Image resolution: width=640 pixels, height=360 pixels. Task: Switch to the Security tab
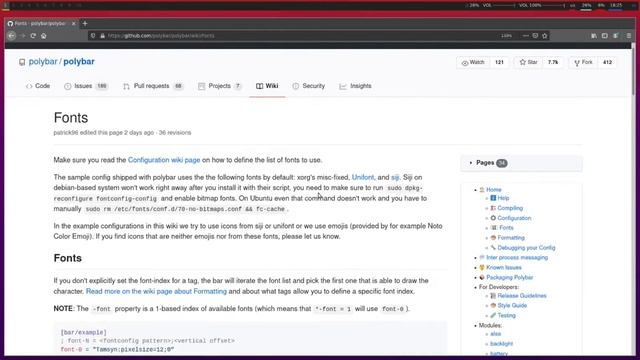[309, 86]
